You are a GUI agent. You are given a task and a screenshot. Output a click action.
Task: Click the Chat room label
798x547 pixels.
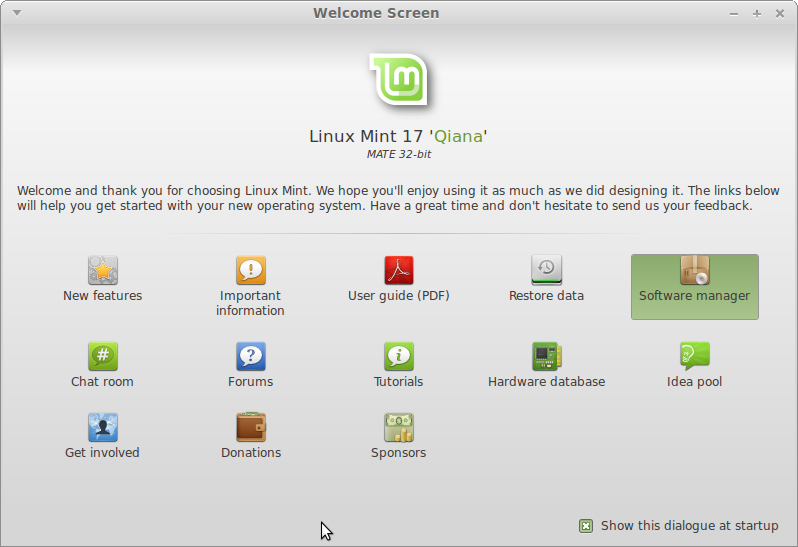102,382
